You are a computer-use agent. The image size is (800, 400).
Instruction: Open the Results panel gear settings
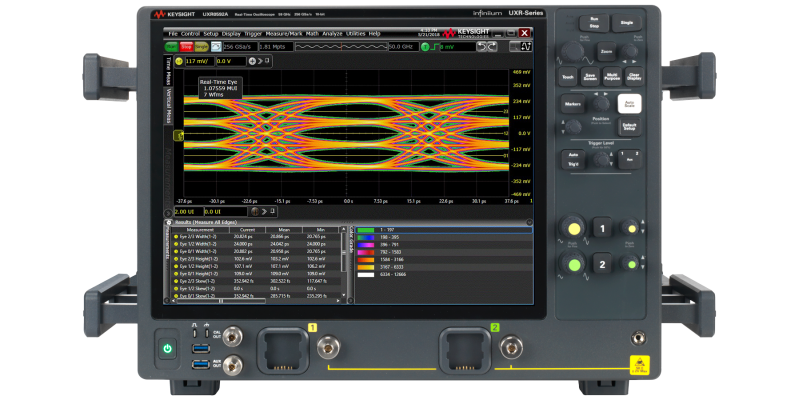[169, 222]
